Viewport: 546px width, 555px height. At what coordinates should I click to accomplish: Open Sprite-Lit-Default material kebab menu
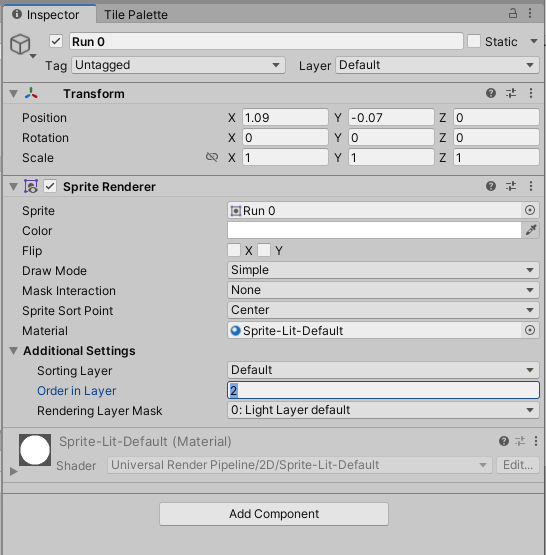(536, 441)
